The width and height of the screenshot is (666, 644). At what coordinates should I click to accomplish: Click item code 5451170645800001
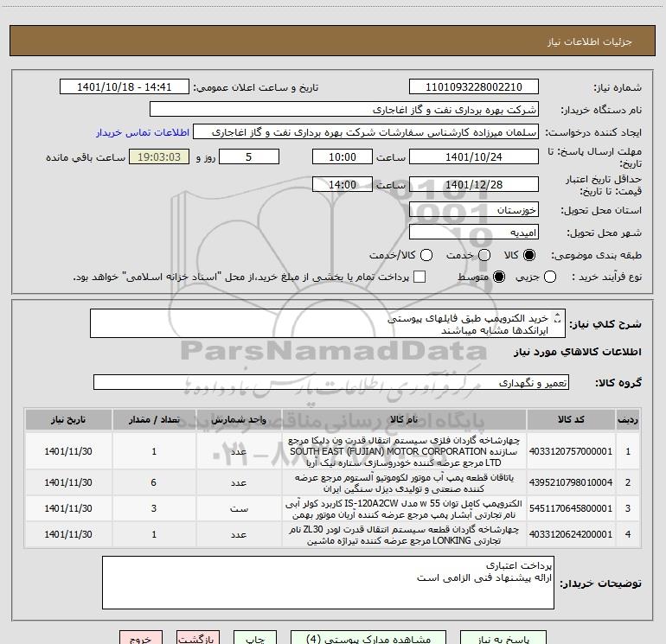coord(571,508)
